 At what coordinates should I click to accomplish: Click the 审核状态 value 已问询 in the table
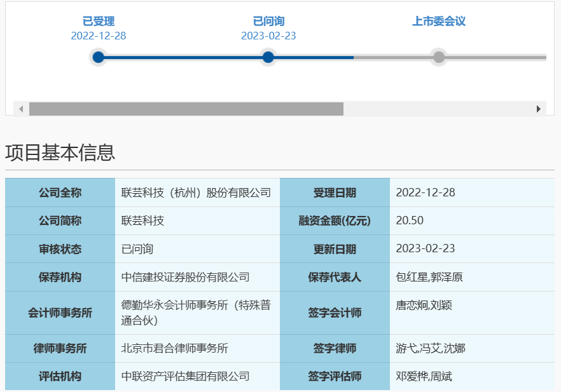pos(137,248)
